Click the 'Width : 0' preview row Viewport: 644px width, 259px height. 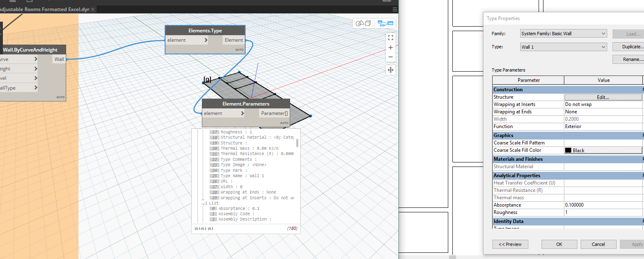tap(231, 187)
